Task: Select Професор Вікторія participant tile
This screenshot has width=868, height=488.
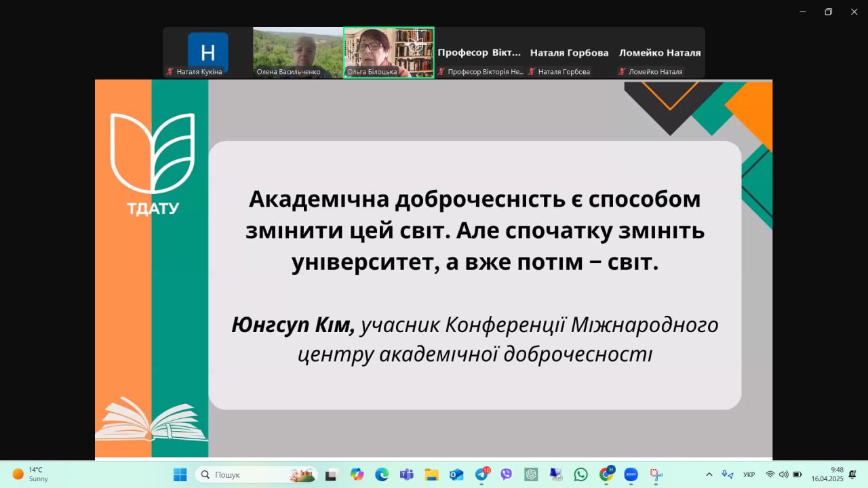Action: (x=479, y=52)
